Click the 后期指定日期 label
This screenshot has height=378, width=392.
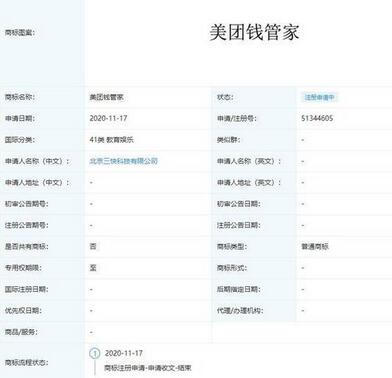238,289
